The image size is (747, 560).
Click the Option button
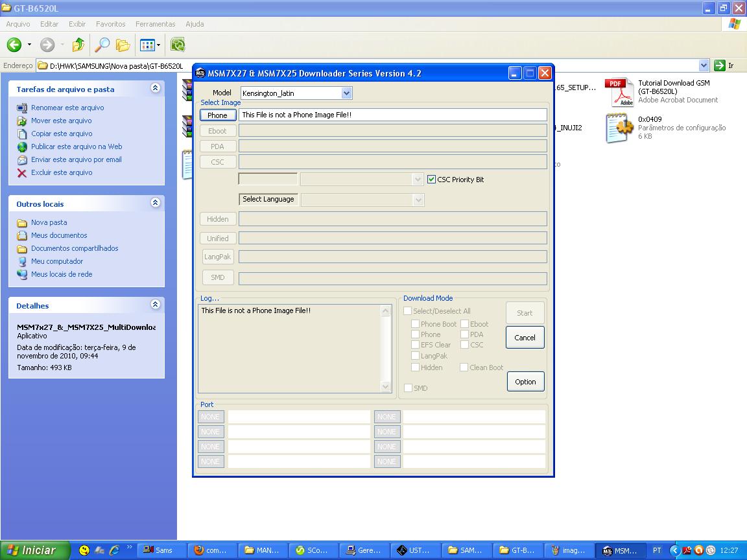coord(525,382)
